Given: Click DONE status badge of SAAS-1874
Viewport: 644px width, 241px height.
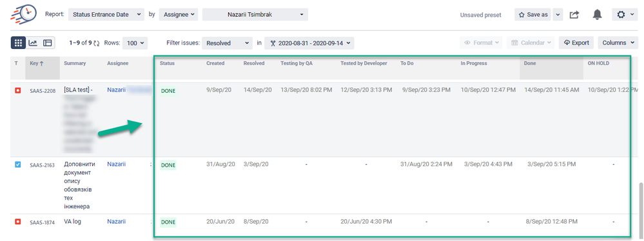Looking at the screenshot, I should click(168, 222).
